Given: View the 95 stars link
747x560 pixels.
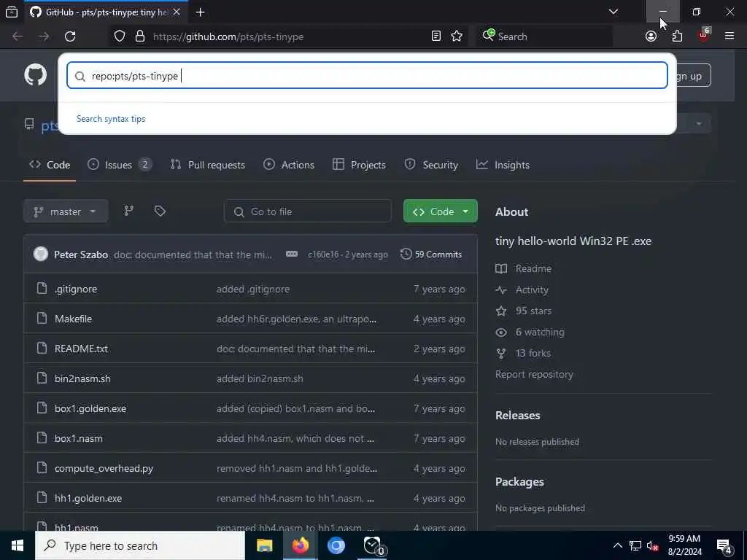Looking at the screenshot, I should pyautogui.click(x=524, y=311).
